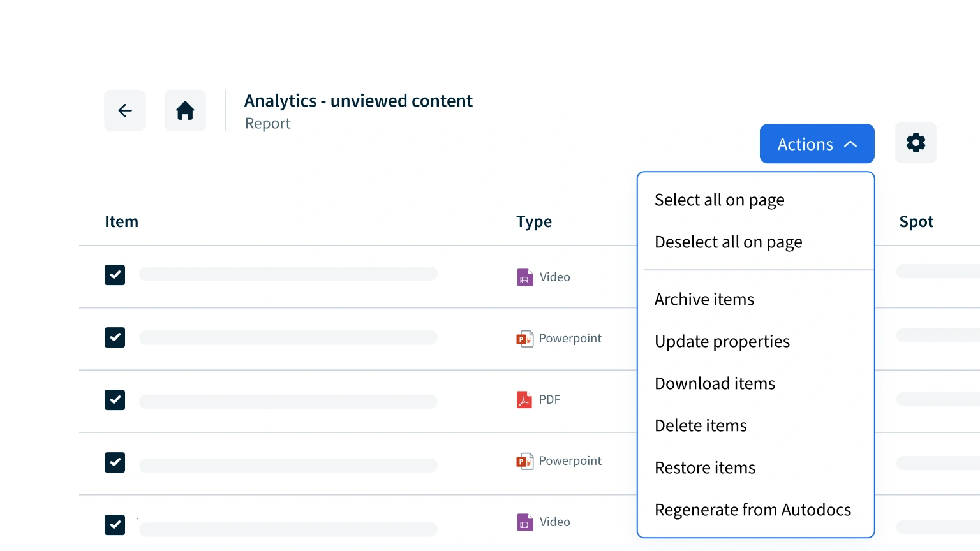Toggle the PDF row checkbox
The width and height of the screenshot is (980, 551).
click(x=115, y=400)
